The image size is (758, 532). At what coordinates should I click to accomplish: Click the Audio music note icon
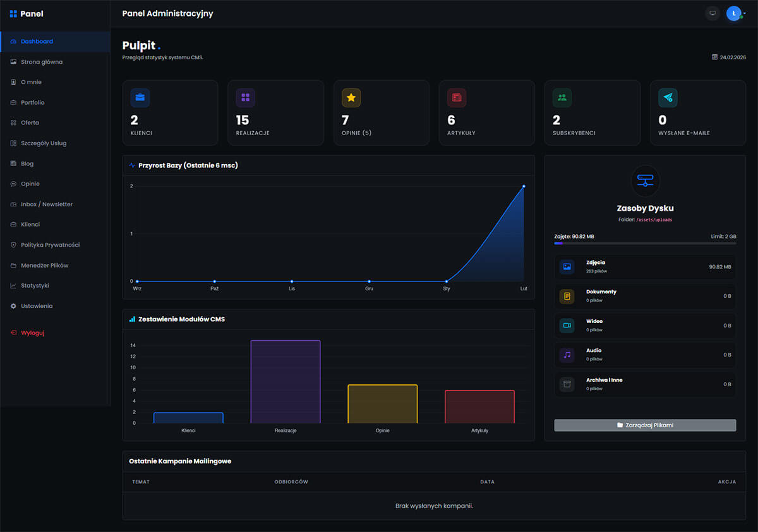coord(567,355)
